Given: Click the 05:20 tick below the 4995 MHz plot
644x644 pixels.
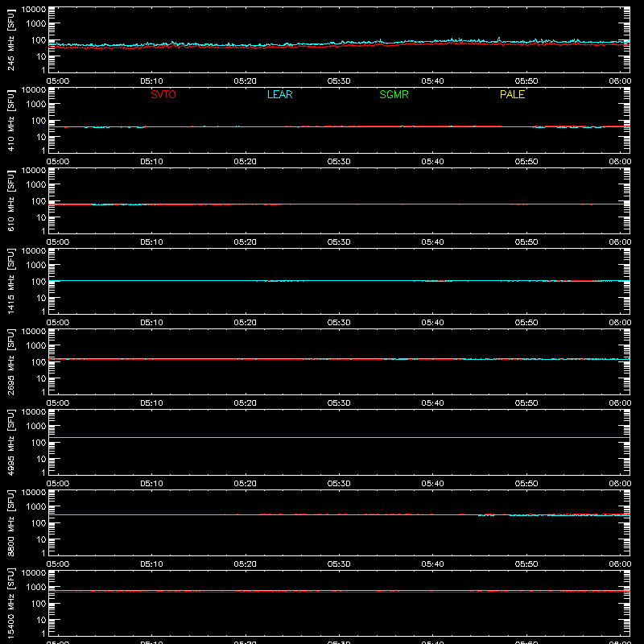Looking at the screenshot, I should click(x=246, y=484).
